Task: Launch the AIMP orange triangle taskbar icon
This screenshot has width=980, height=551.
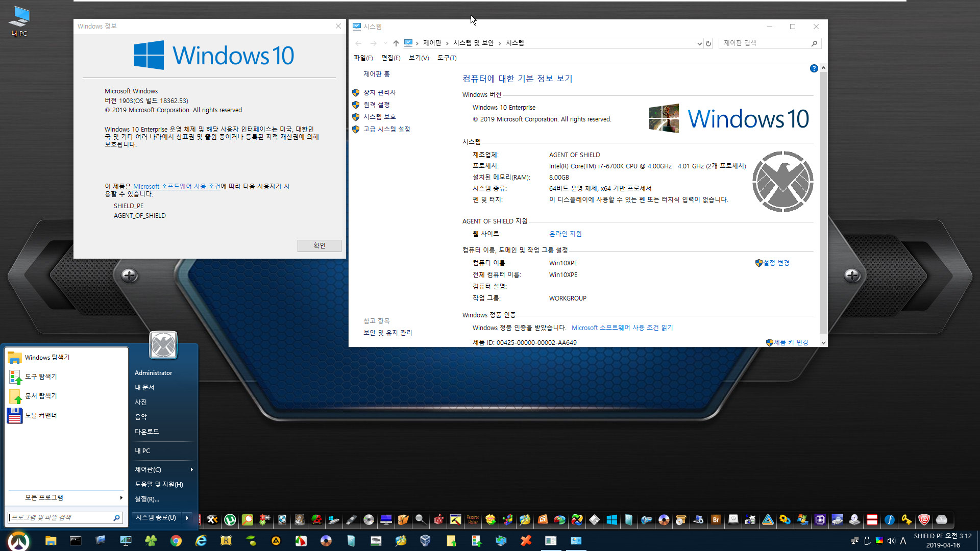Action: pos(276,540)
